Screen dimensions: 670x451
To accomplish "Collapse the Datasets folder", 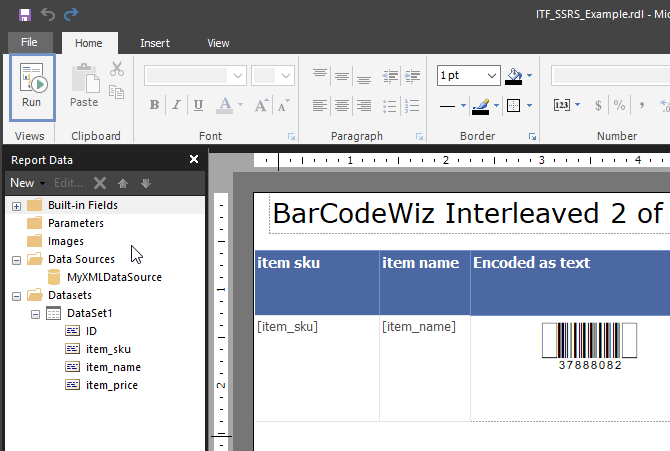I will click(x=16, y=296).
